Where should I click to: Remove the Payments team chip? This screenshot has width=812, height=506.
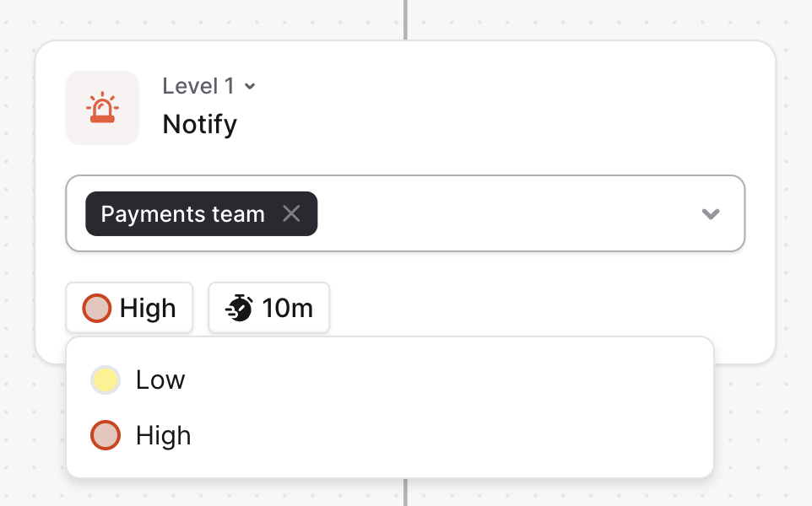pyautogui.click(x=291, y=214)
